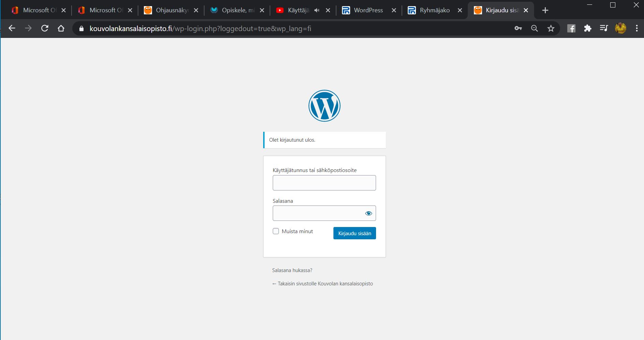
Task: Close the Käyttäjä YouTube tab
Action: [328, 10]
